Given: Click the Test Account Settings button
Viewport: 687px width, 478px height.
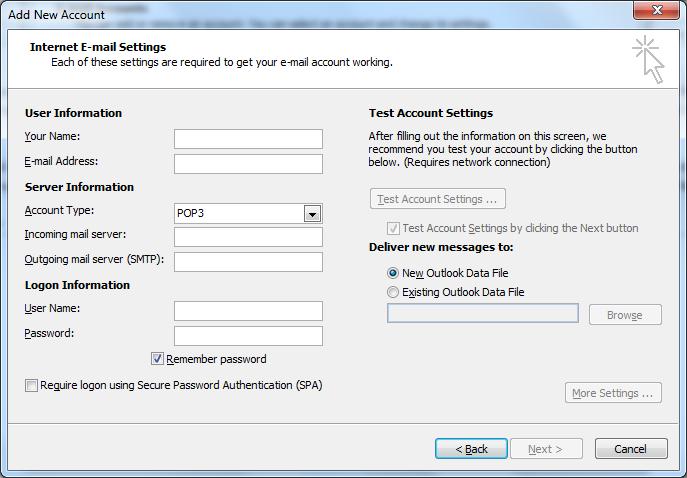Looking at the screenshot, I should pos(437,199).
